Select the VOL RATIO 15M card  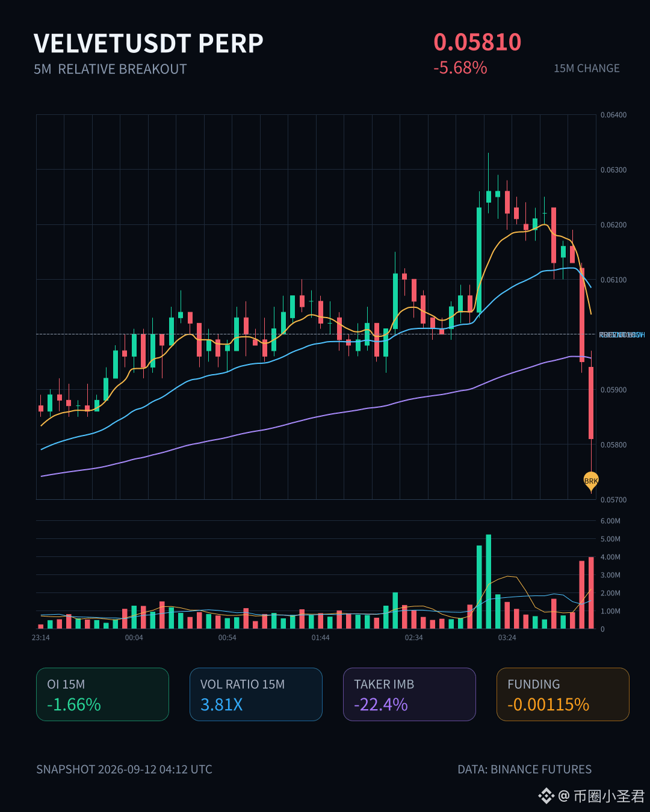pos(256,694)
